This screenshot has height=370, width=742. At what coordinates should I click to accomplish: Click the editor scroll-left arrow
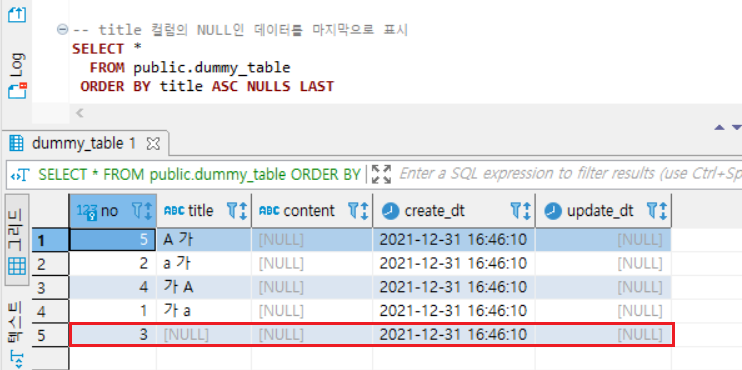tap(80, 113)
